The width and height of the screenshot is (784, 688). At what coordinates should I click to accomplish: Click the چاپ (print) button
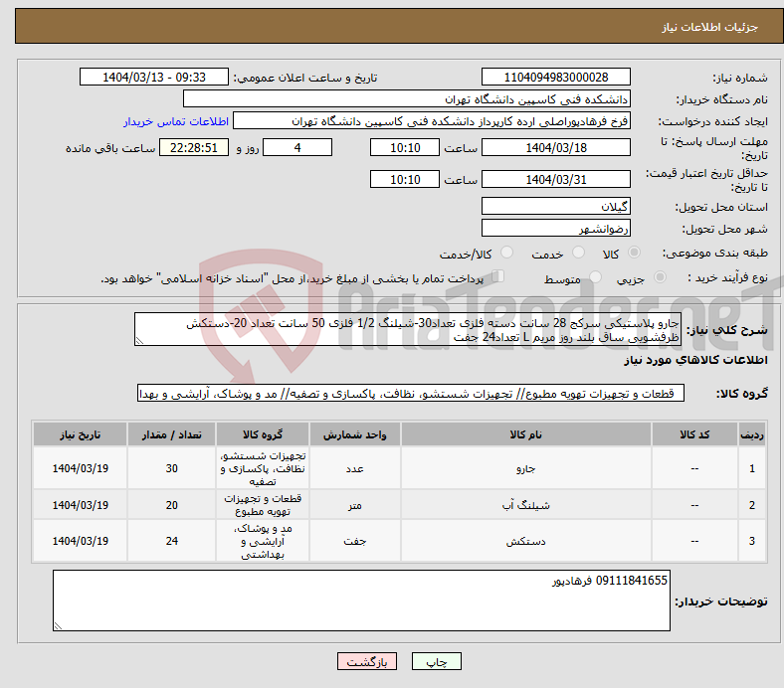(x=436, y=661)
